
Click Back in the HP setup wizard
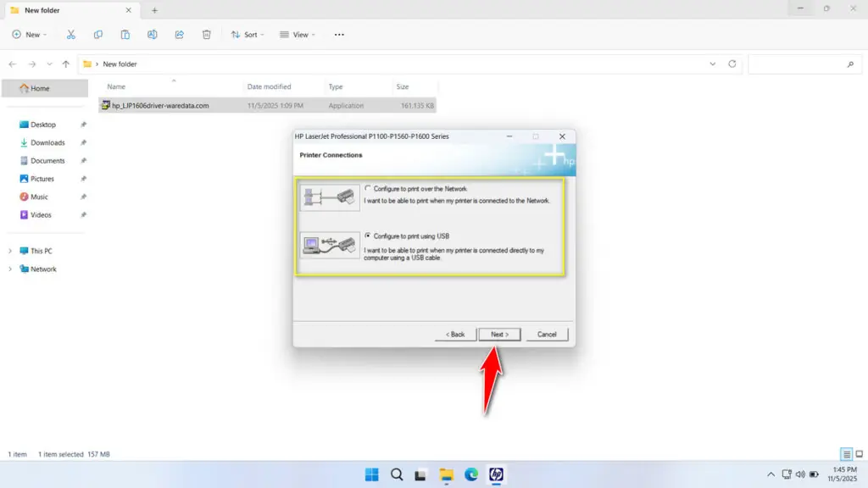tap(455, 334)
